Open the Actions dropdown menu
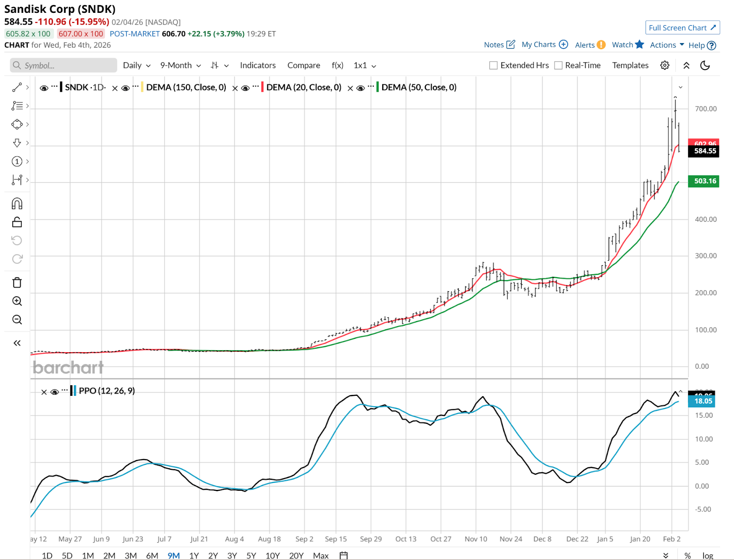The width and height of the screenshot is (734, 560). point(667,45)
